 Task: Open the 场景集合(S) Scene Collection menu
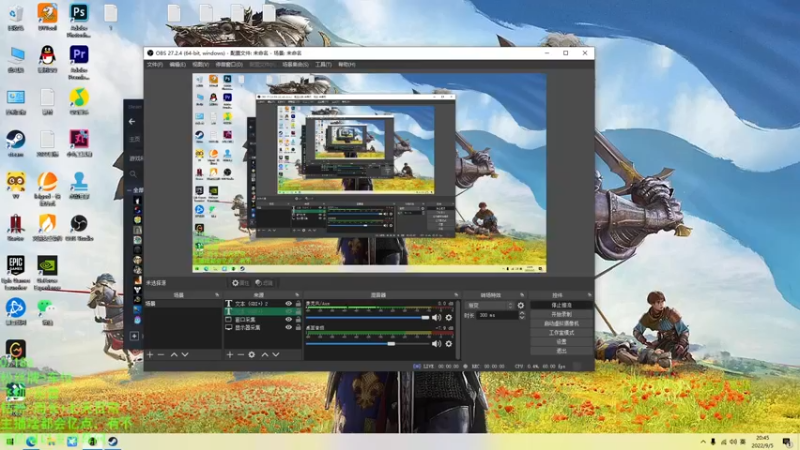click(x=295, y=65)
